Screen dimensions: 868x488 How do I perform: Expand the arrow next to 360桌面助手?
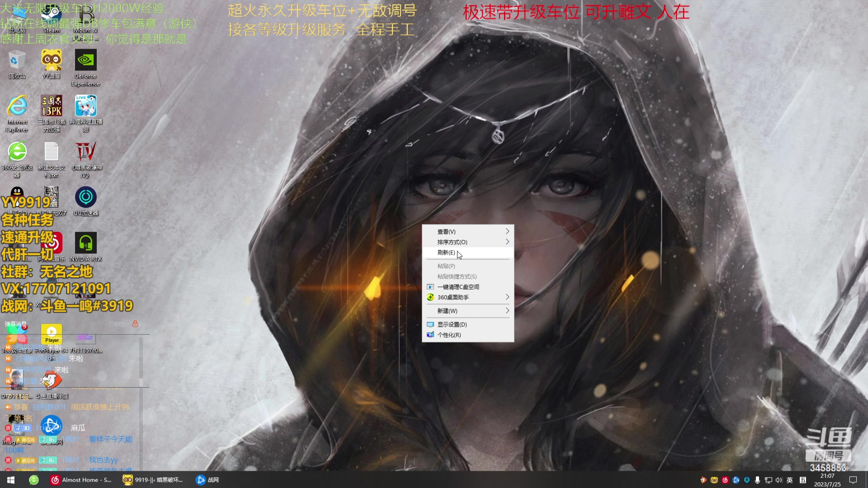507,297
